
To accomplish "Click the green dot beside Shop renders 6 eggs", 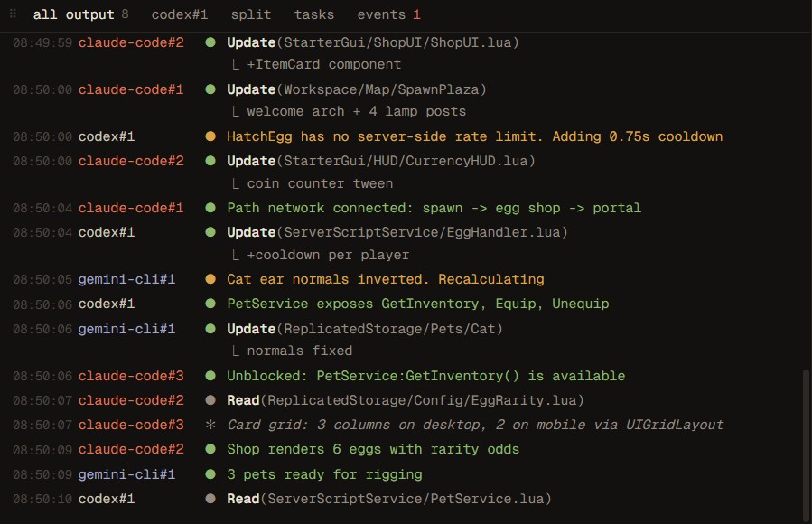I will (x=210, y=449).
